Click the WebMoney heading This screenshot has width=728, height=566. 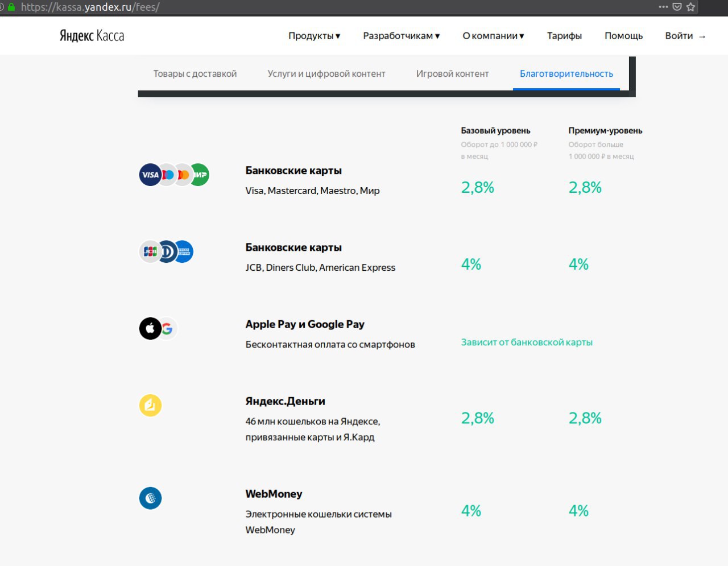[274, 494]
